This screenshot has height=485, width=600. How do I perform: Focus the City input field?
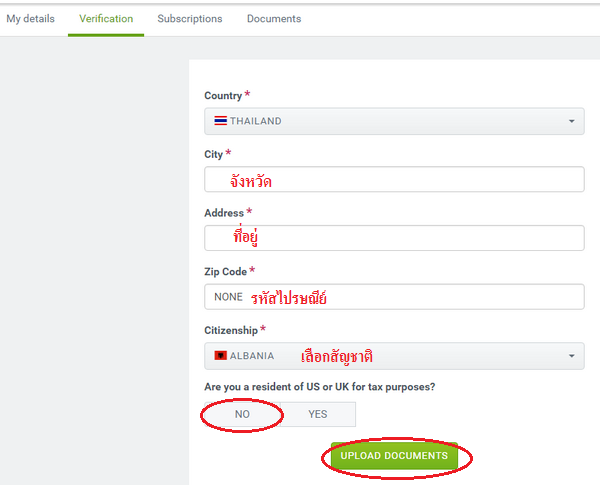pyautogui.click(x=394, y=179)
